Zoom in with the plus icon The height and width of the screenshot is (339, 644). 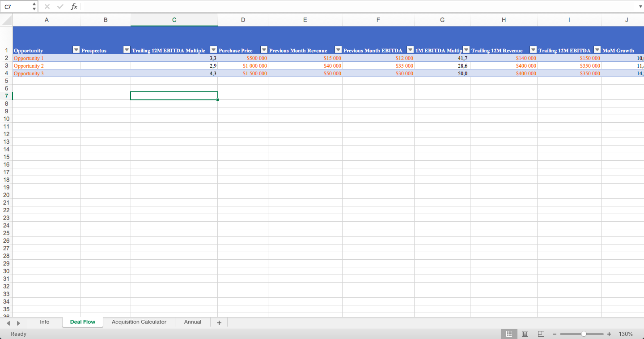[x=609, y=334]
